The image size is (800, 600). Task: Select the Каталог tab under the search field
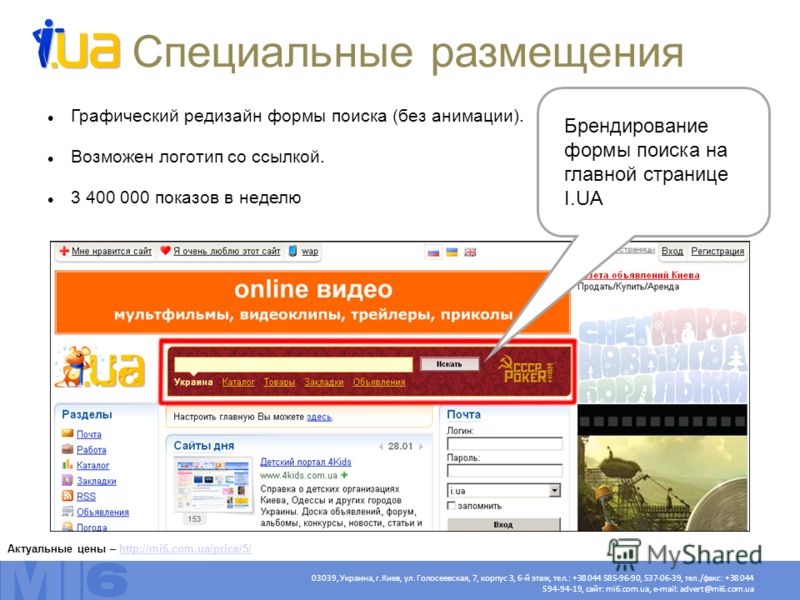tap(238, 382)
